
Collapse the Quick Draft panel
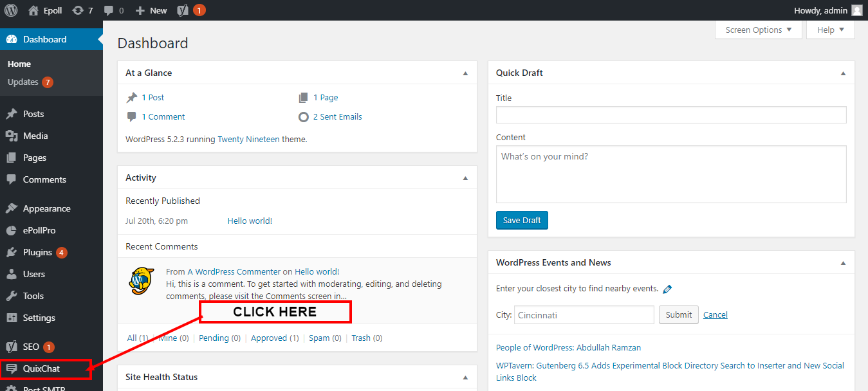[x=843, y=73]
